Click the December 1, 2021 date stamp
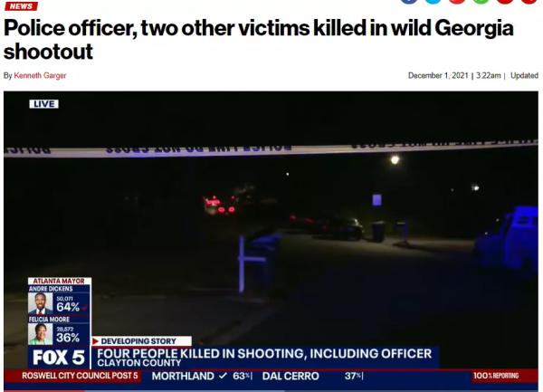 438,75
